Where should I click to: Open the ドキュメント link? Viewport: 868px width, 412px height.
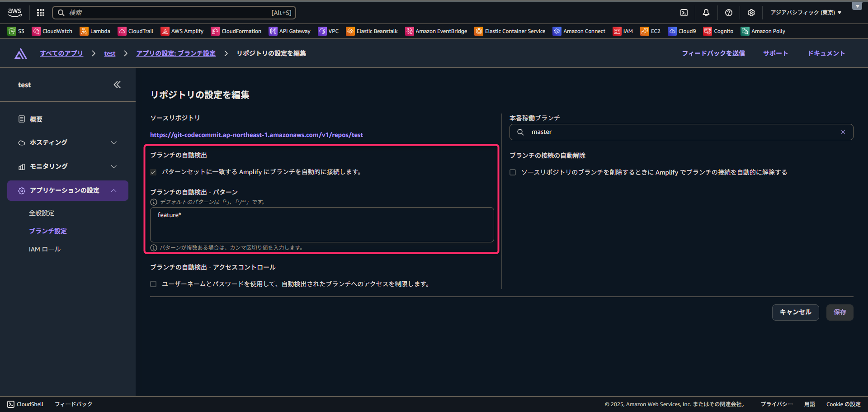(x=826, y=53)
